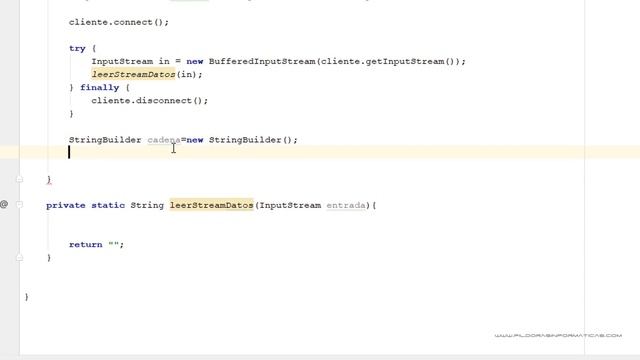
Task: Click the BufferedInputStream class name
Action: coord(262,61)
